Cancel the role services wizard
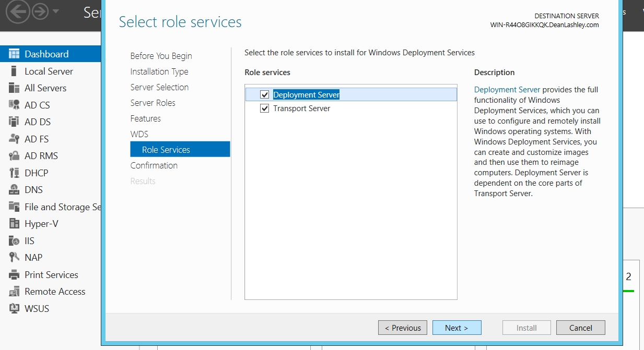Viewport: 644px width, 350px height. point(580,328)
